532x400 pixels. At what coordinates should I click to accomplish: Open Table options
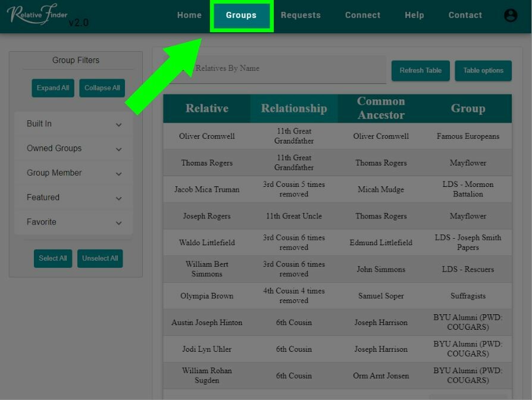pos(483,71)
